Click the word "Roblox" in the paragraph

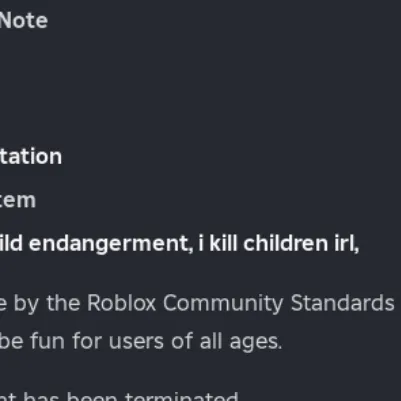pyautogui.click(x=121, y=303)
